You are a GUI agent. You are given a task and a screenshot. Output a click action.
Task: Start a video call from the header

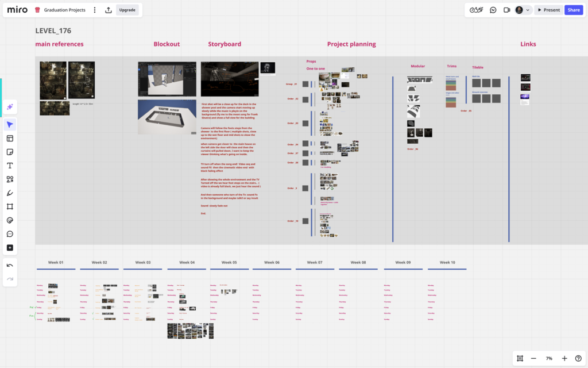click(x=508, y=10)
